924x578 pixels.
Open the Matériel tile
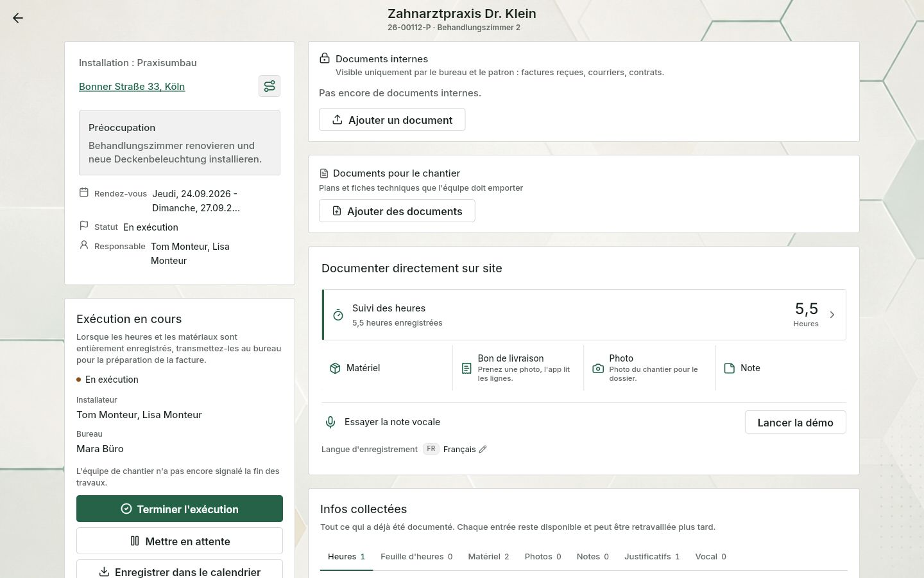[387, 368]
